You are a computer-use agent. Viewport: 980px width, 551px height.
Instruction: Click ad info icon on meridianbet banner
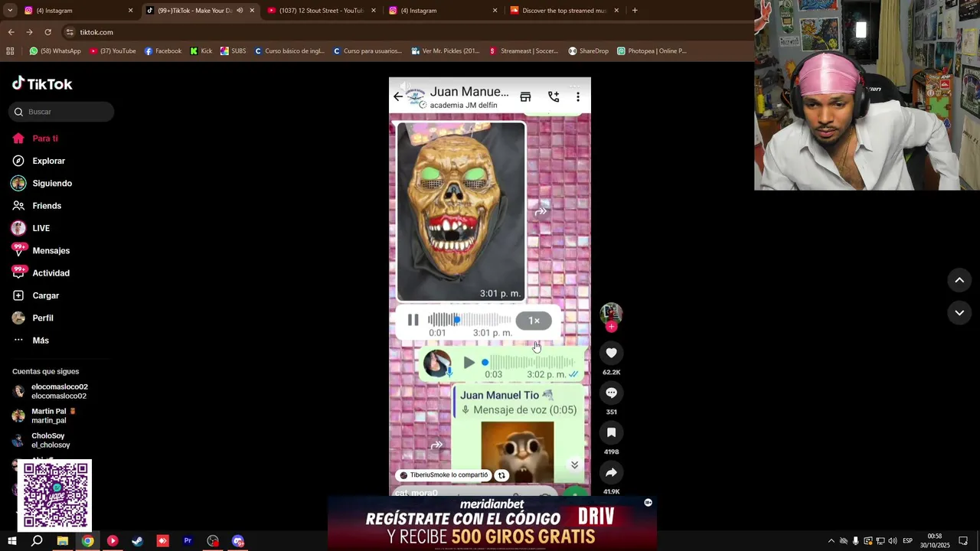(x=648, y=503)
